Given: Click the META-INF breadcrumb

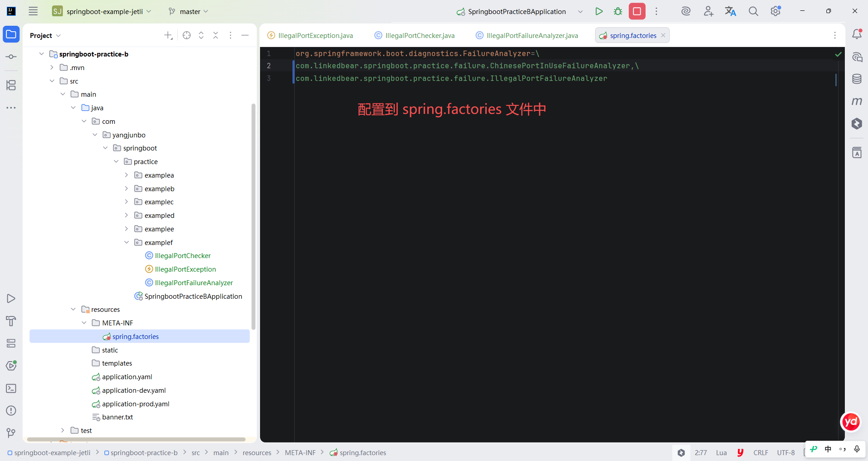Looking at the screenshot, I should pyautogui.click(x=300, y=452).
